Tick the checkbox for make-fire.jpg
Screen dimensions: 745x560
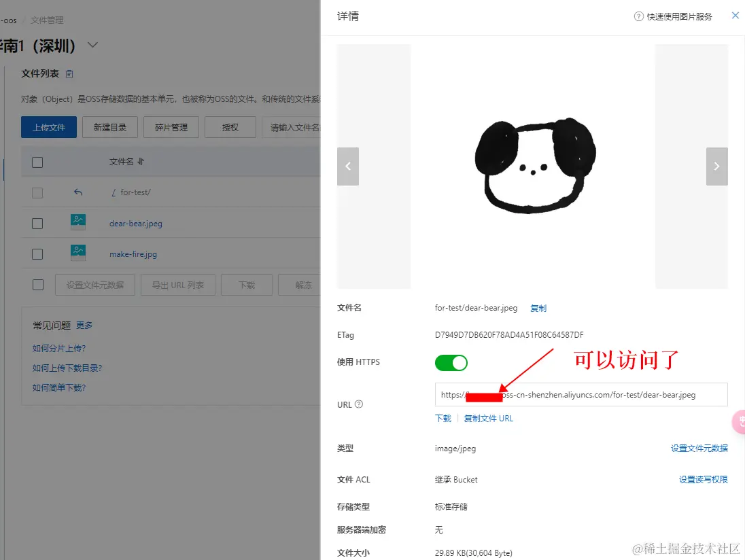point(37,254)
